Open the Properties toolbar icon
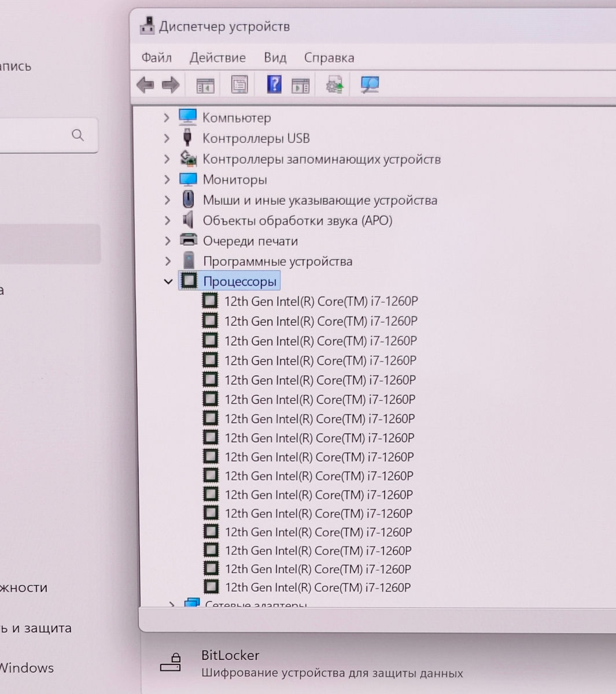Screen dimensions: 616x694 (239, 85)
